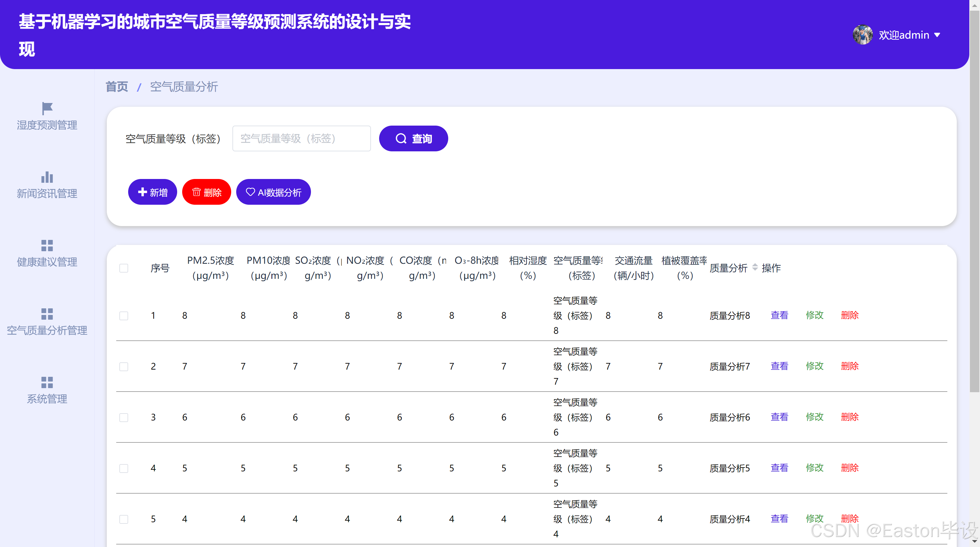
Task: Click the PM2.5浓度 column header
Action: [210, 268]
